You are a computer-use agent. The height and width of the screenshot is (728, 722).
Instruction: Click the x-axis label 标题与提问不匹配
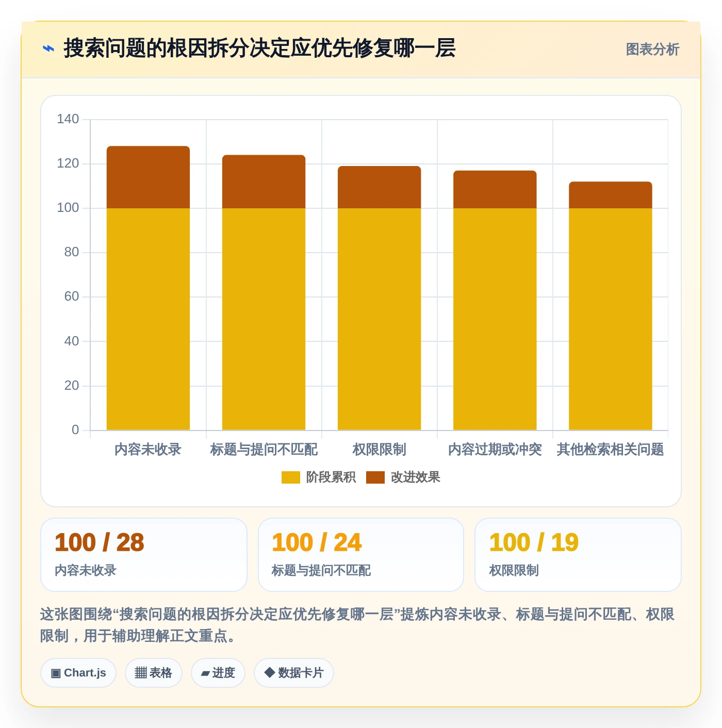(x=264, y=450)
